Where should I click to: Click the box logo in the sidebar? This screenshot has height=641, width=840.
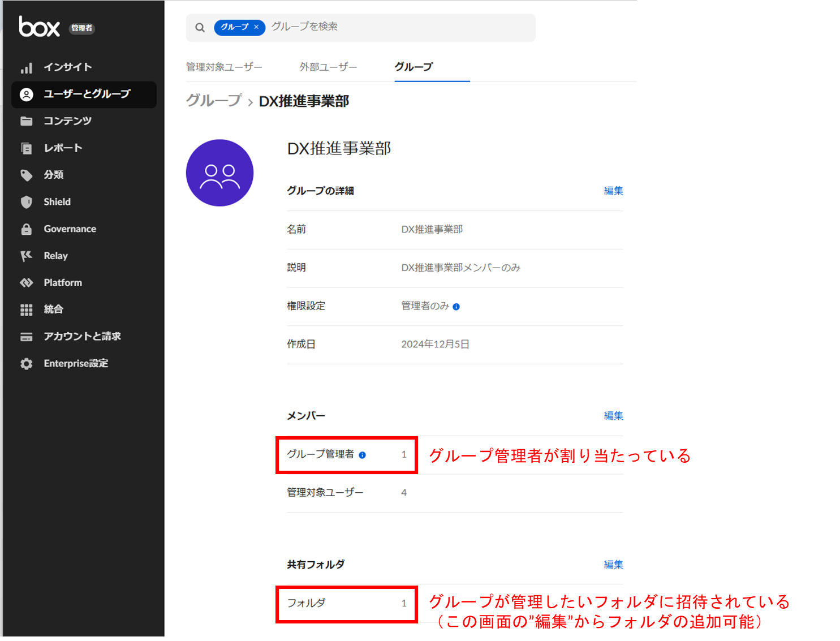point(39,27)
